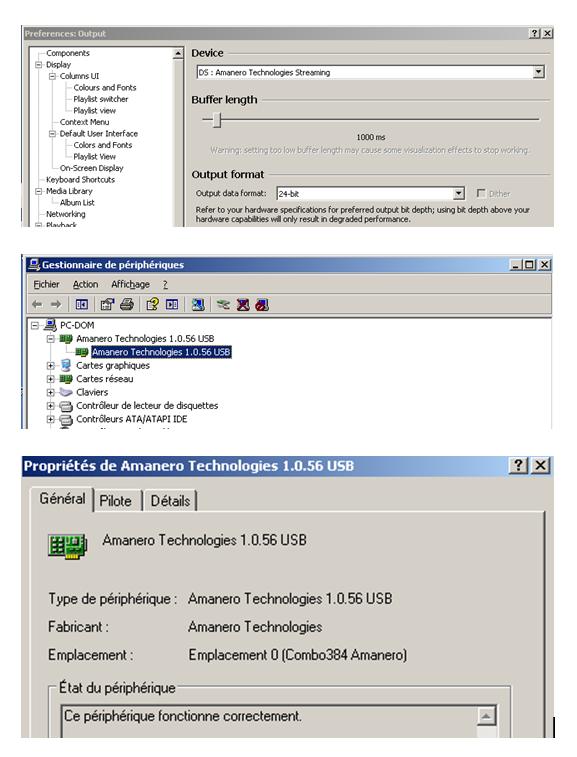Collapse the Media Library node
The width and height of the screenshot is (577, 757).
[x=39, y=191]
